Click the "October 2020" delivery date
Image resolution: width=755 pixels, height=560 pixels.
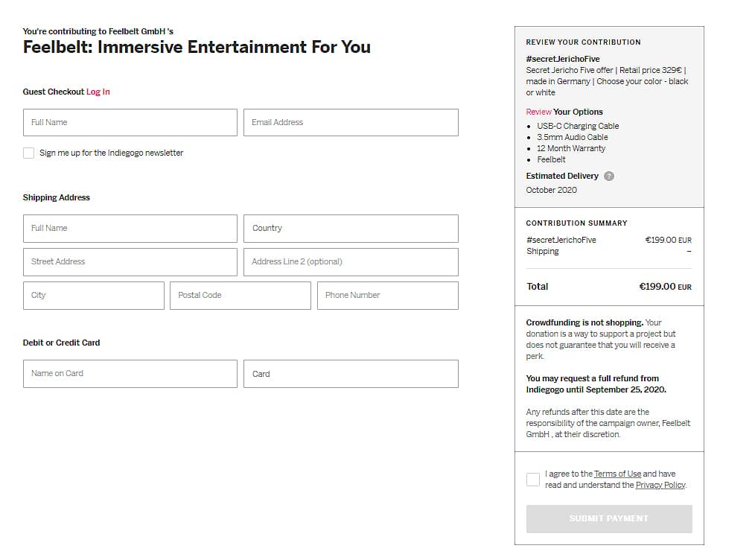[551, 190]
